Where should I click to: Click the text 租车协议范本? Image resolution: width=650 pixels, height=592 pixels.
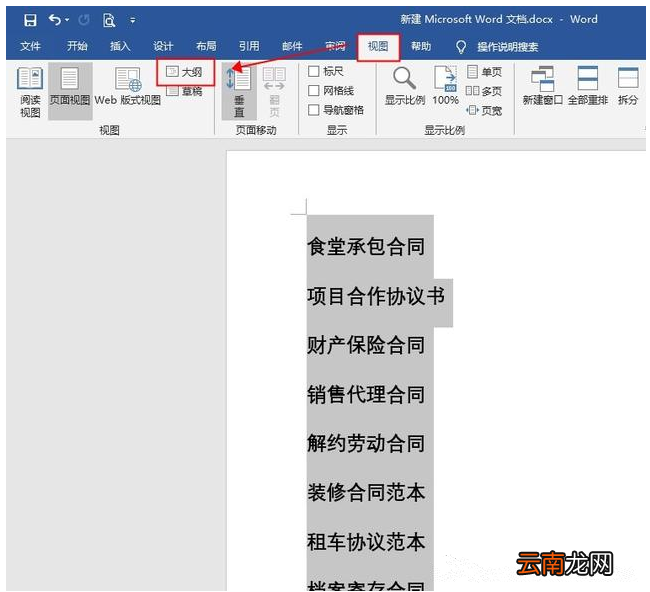tap(366, 542)
